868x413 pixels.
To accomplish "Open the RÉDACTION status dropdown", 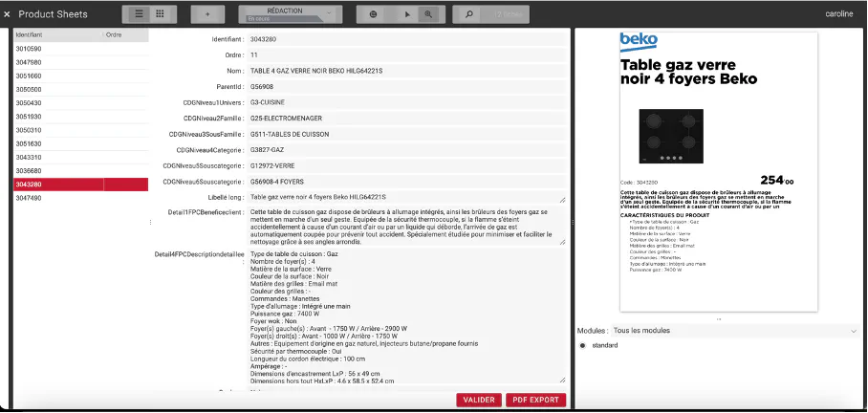I will click(290, 14).
